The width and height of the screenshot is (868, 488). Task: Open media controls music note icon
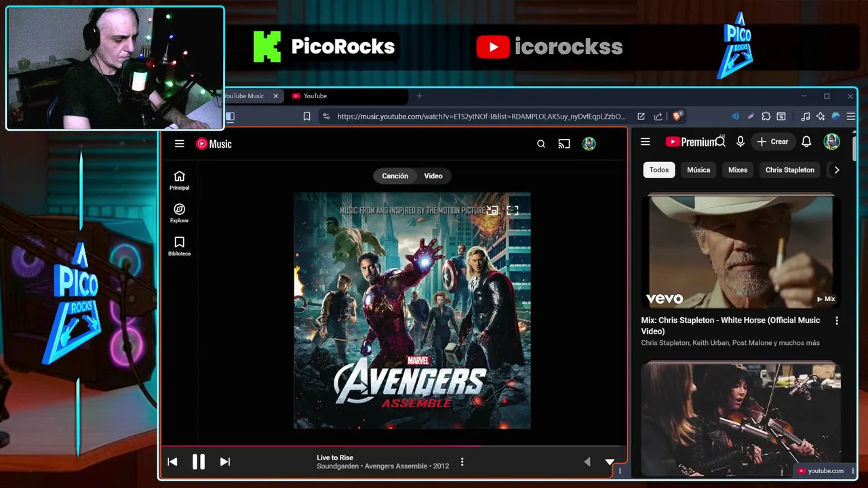click(805, 117)
